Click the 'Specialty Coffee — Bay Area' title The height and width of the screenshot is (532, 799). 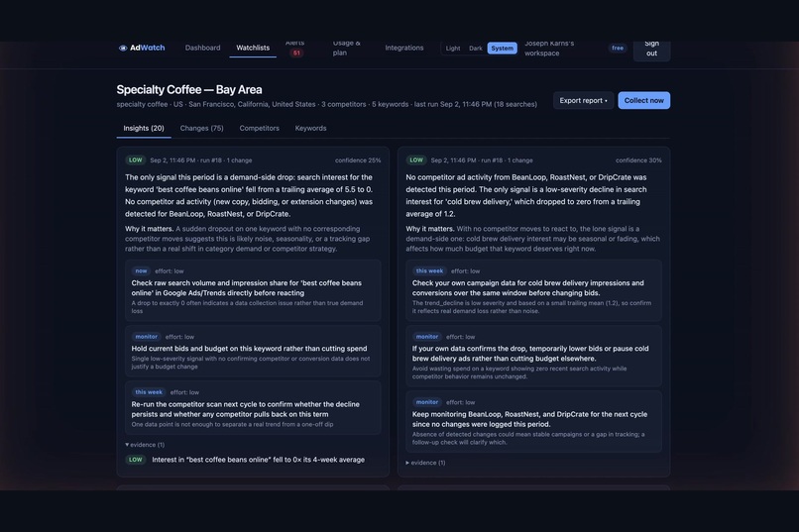[189, 89]
